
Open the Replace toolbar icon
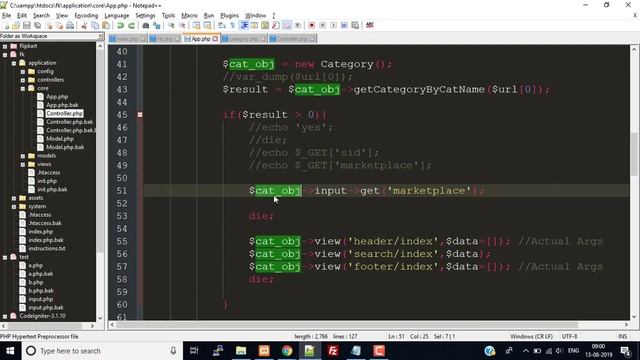coord(157,25)
